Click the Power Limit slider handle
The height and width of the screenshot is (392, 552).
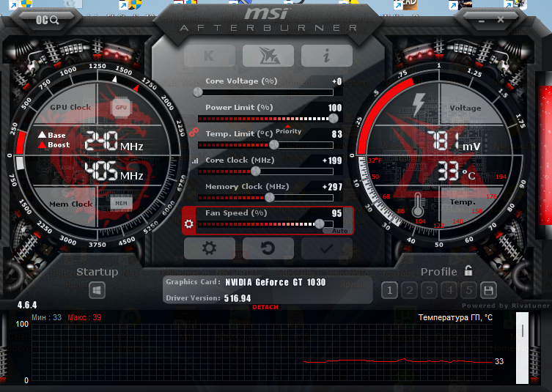pyautogui.click(x=333, y=118)
